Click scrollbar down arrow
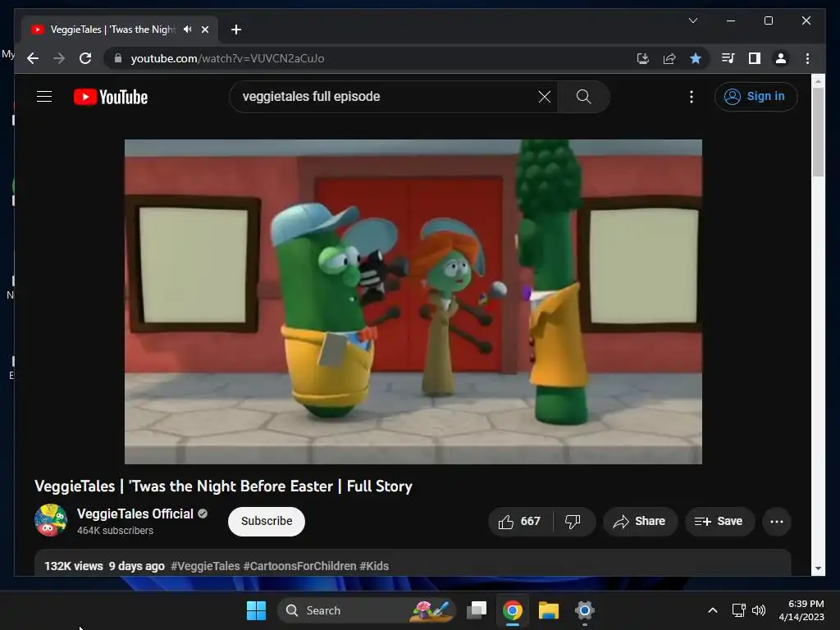840x630 pixels. pyautogui.click(x=818, y=568)
